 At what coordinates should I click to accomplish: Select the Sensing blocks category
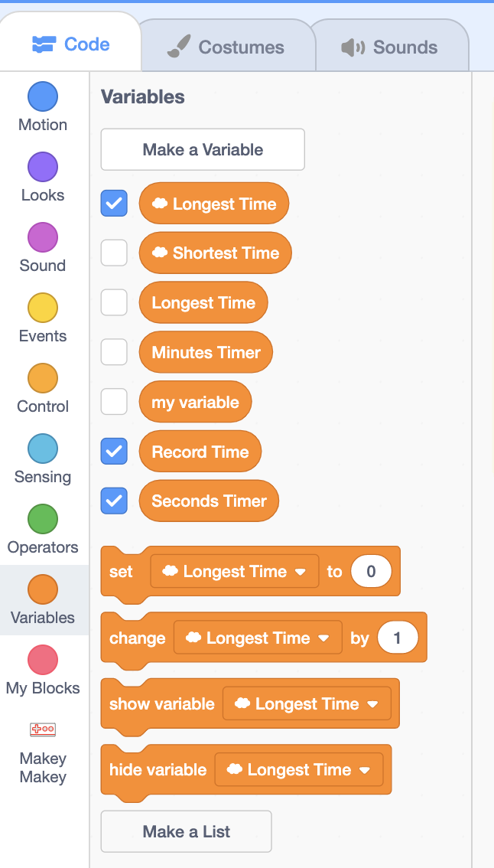(x=43, y=459)
